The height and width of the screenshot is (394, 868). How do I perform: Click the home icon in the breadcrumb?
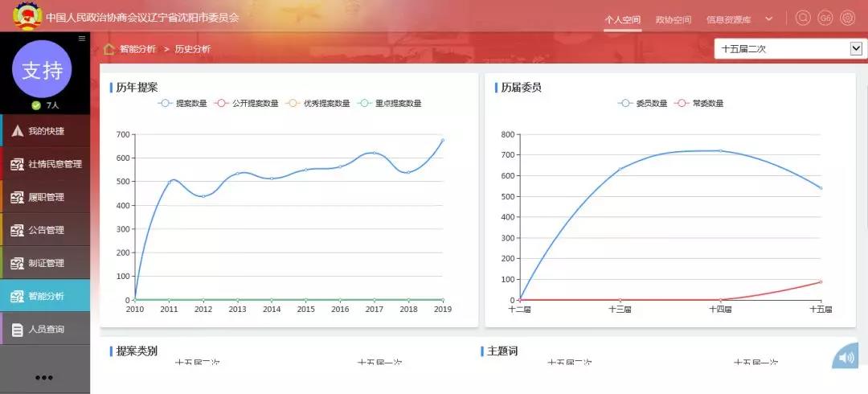pos(108,49)
